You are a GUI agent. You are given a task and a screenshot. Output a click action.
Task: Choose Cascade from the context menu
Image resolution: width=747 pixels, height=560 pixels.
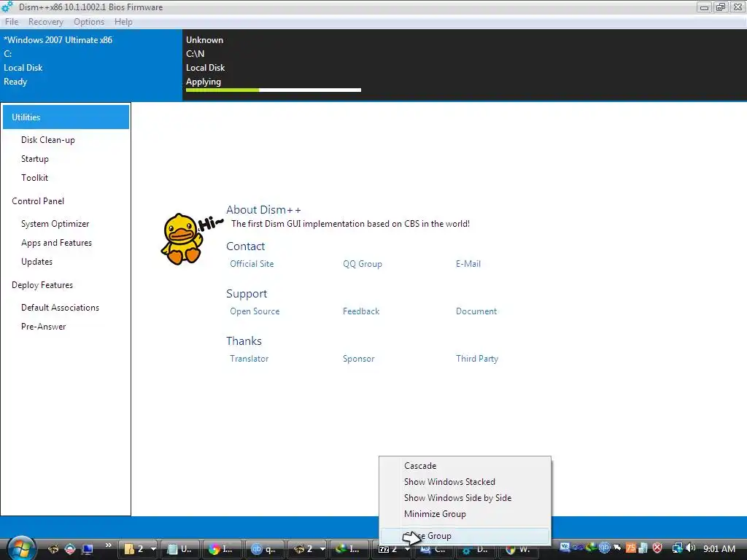465,466
